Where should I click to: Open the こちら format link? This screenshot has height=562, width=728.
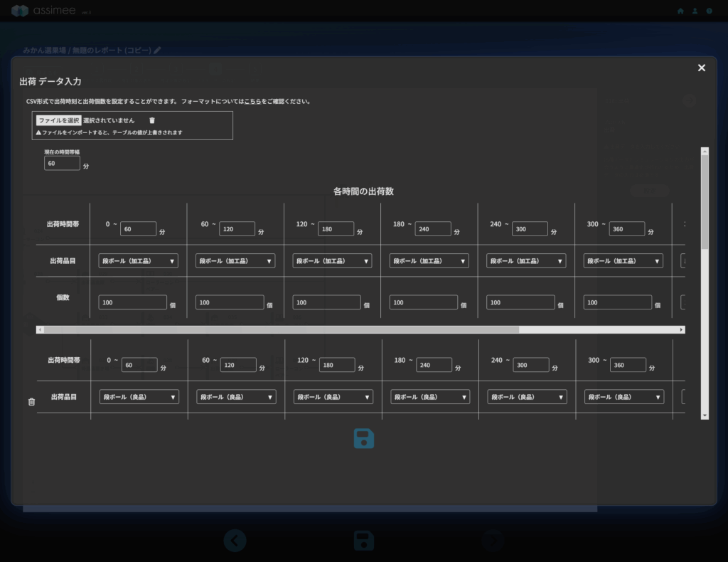252,102
